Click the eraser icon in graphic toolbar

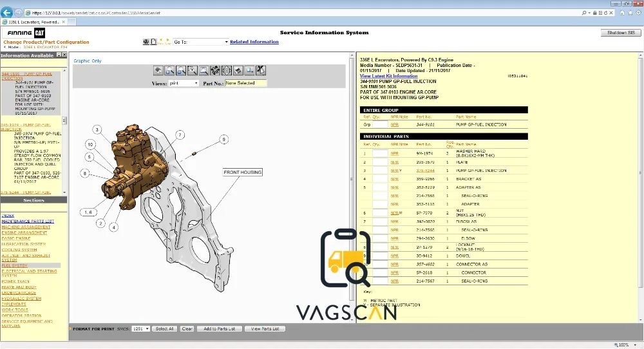(238, 71)
